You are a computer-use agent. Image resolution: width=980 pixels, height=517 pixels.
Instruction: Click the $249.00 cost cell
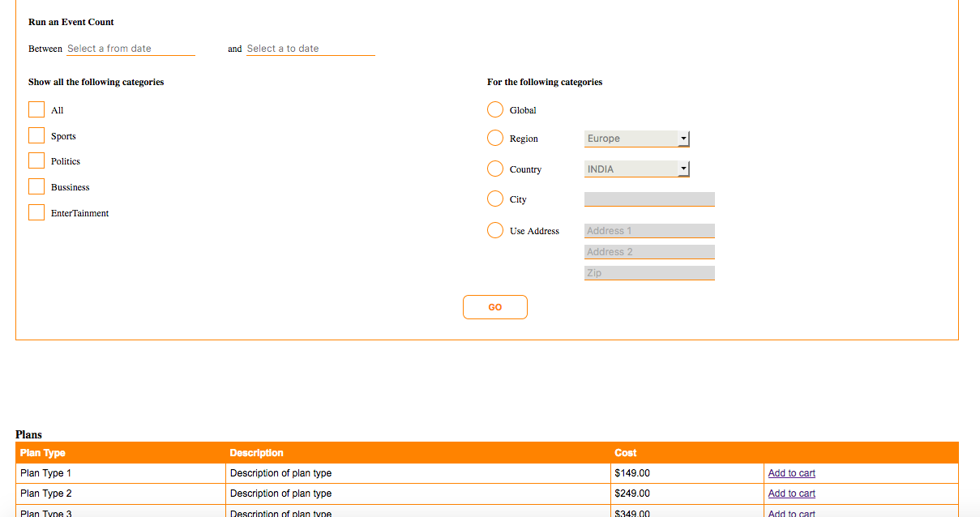coord(687,493)
